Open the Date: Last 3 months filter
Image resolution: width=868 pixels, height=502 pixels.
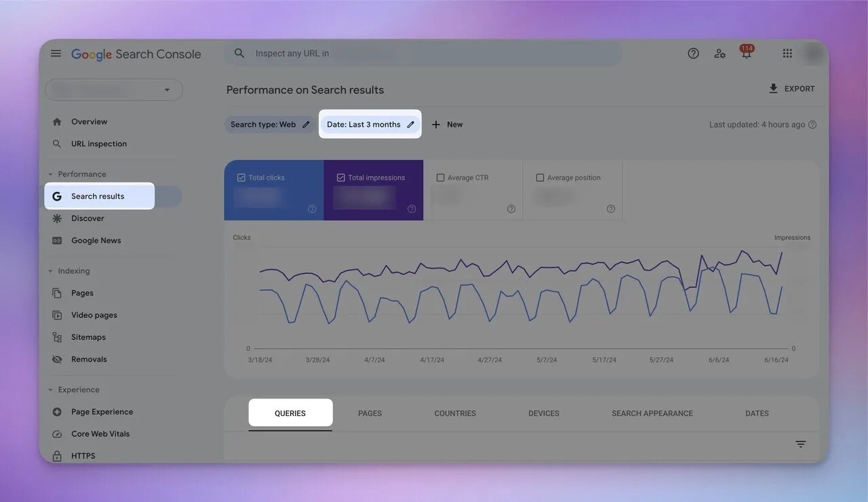point(370,125)
